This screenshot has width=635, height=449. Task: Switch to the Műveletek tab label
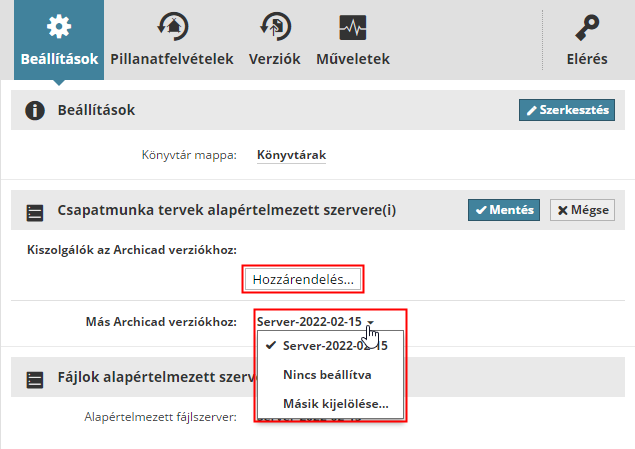click(352, 59)
